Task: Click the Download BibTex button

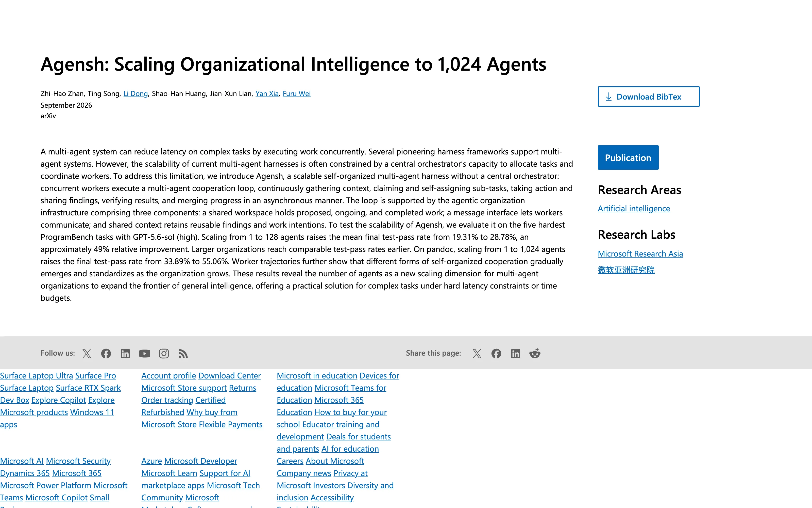Action: click(x=649, y=97)
